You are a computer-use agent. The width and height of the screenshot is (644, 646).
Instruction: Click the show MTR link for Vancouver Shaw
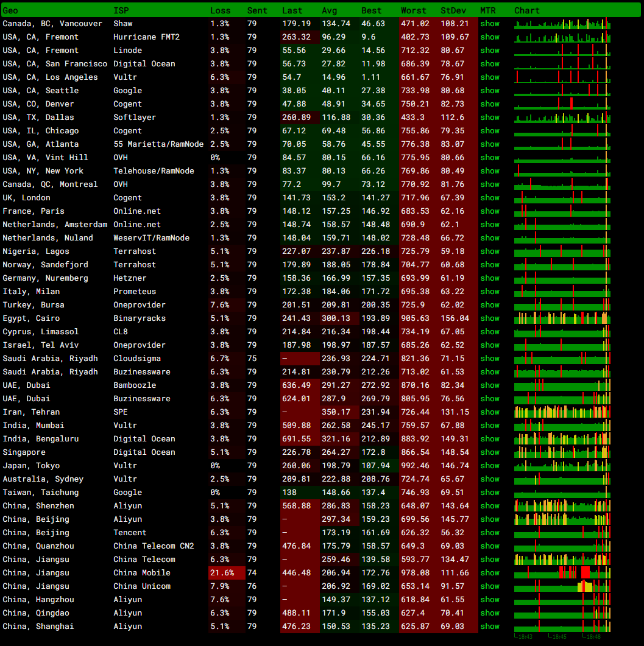tap(489, 24)
